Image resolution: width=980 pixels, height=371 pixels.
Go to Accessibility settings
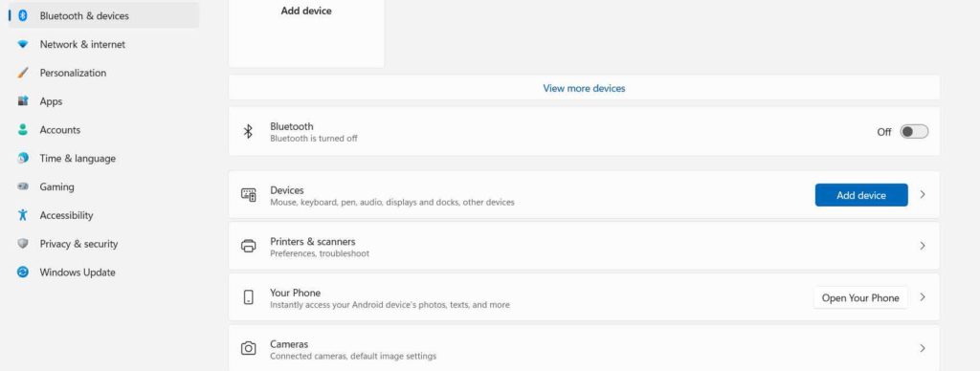point(103,215)
